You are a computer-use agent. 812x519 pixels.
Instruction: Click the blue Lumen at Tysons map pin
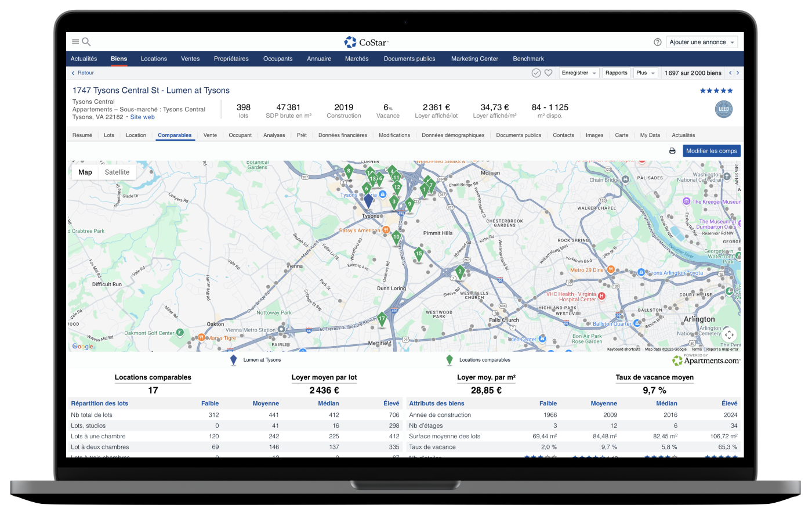pyautogui.click(x=368, y=201)
